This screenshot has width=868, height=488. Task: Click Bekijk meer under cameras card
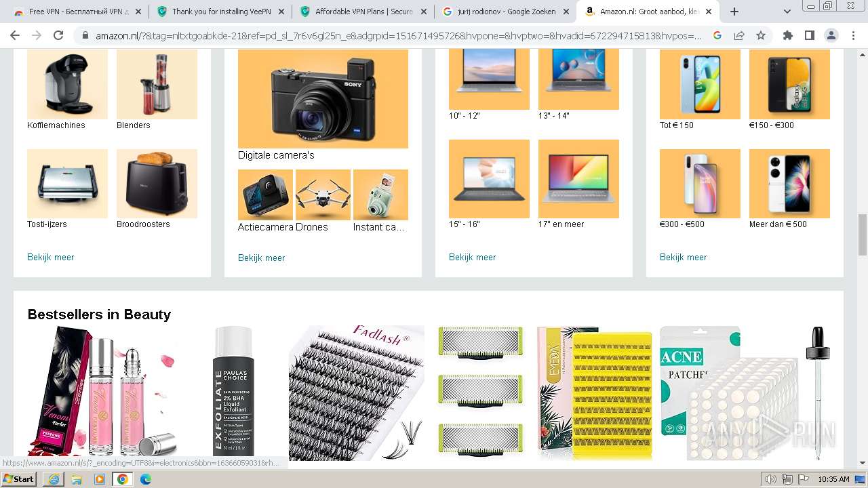pos(262,258)
